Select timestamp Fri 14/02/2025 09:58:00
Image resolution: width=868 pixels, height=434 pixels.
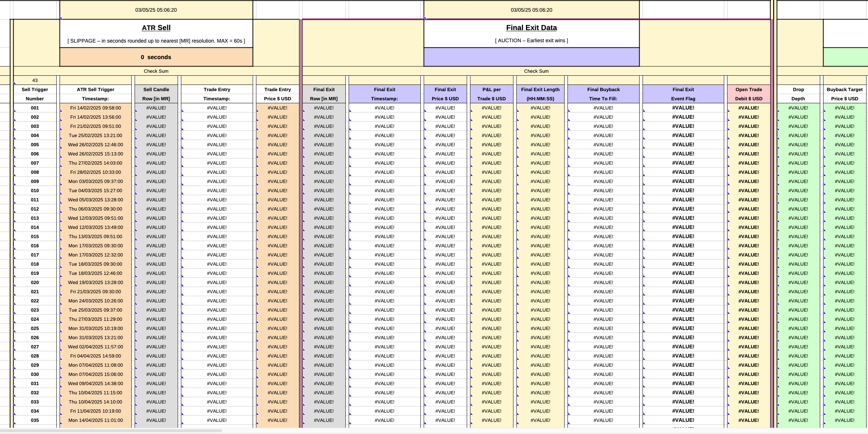[96, 108]
